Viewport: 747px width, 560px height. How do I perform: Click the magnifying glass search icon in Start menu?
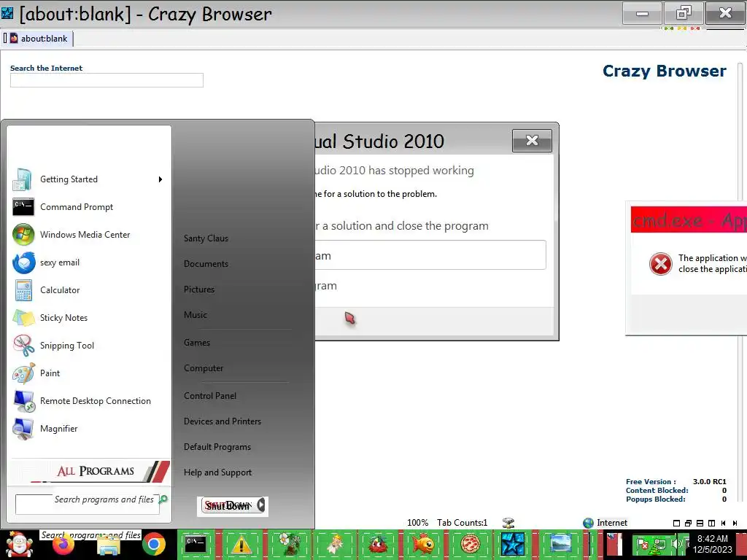pyautogui.click(x=163, y=499)
